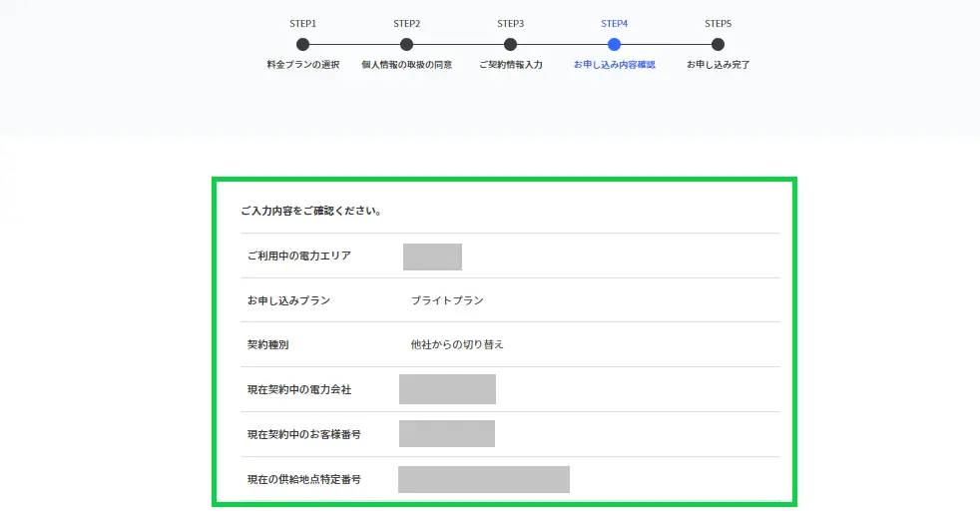Click the お申し込みプラン row label
Screen dimensions: 980x520
[x=288, y=300]
